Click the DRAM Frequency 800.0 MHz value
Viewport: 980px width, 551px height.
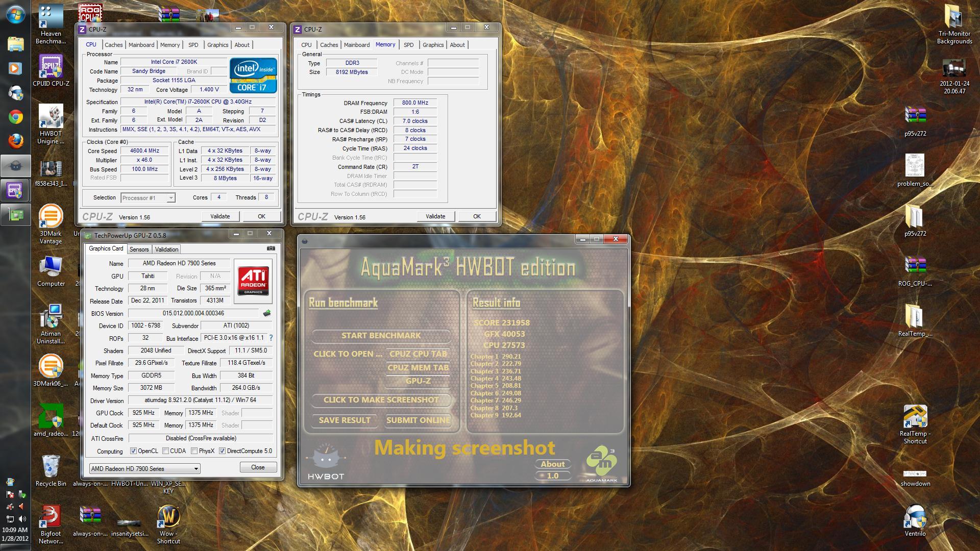pos(415,103)
